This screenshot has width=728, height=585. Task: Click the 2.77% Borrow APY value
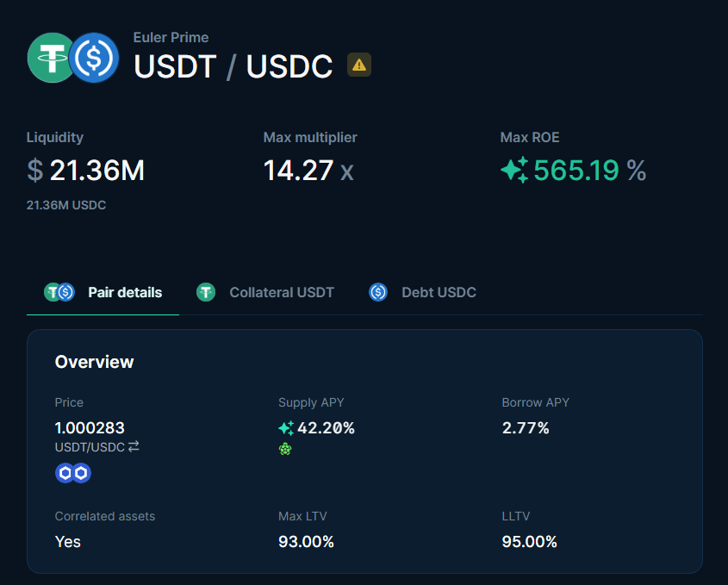(526, 427)
